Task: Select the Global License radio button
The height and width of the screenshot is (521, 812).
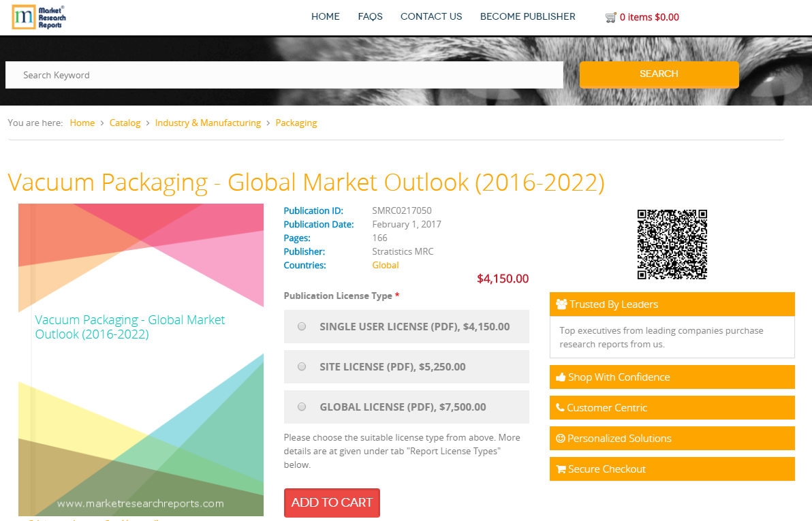Action: (302, 407)
